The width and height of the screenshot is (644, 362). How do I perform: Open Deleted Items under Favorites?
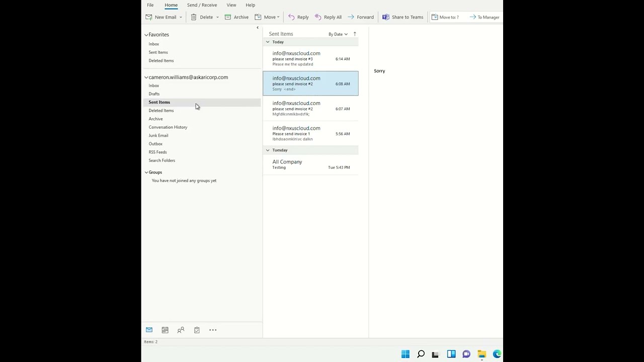coord(161,61)
